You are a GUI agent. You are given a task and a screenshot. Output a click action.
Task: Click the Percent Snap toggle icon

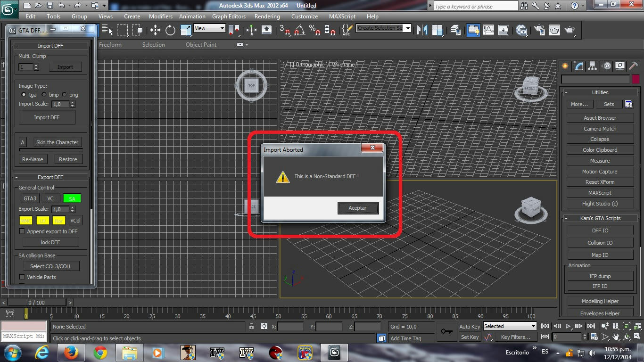(315, 30)
